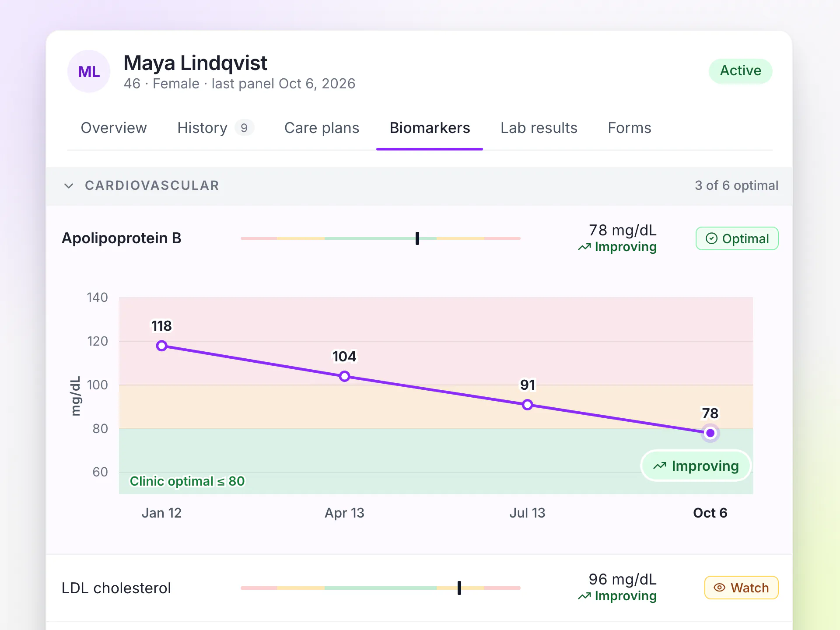Image resolution: width=840 pixels, height=630 pixels.
Task: Click the Active status badge
Action: (740, 71)
